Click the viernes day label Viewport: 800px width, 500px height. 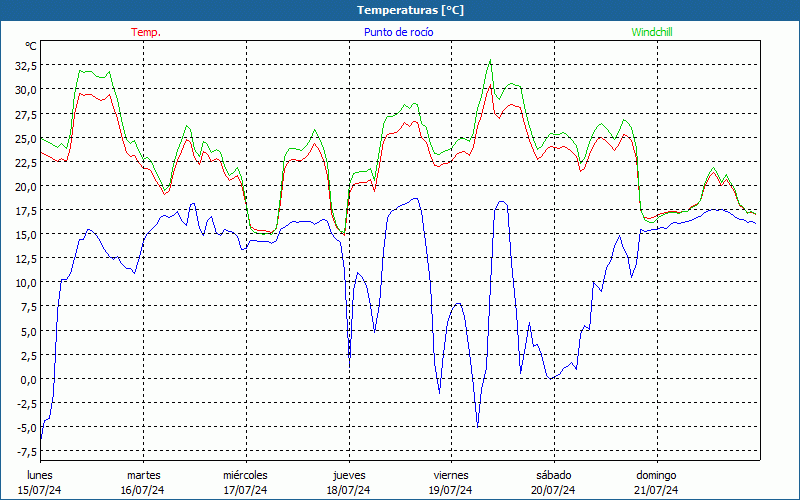click(451, 475)
